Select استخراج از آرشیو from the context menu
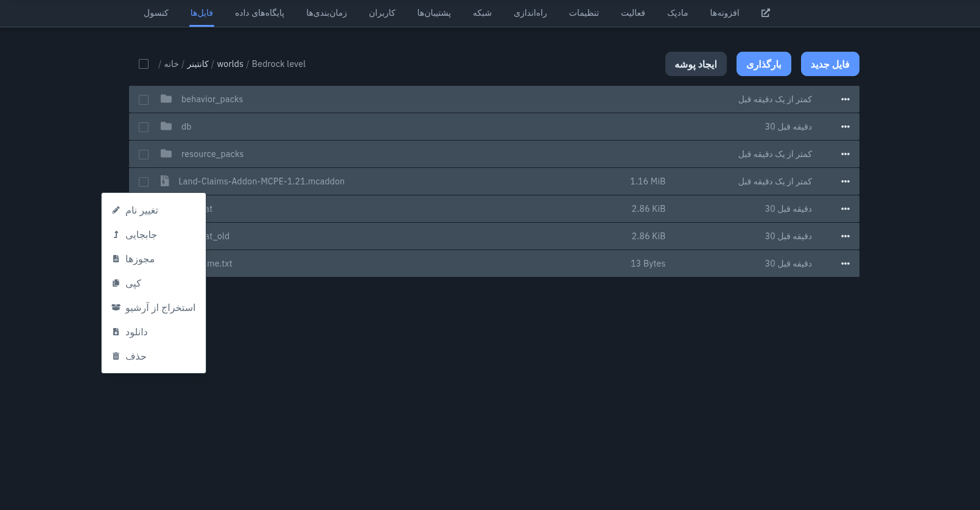980x510 pixels. click(x=153, y=307)
